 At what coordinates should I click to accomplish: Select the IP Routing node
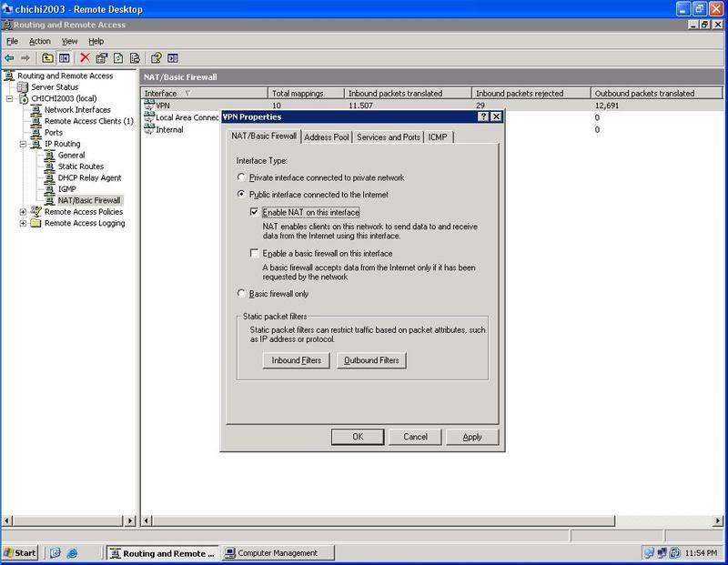pyautogui.click(x=62, y=144)
